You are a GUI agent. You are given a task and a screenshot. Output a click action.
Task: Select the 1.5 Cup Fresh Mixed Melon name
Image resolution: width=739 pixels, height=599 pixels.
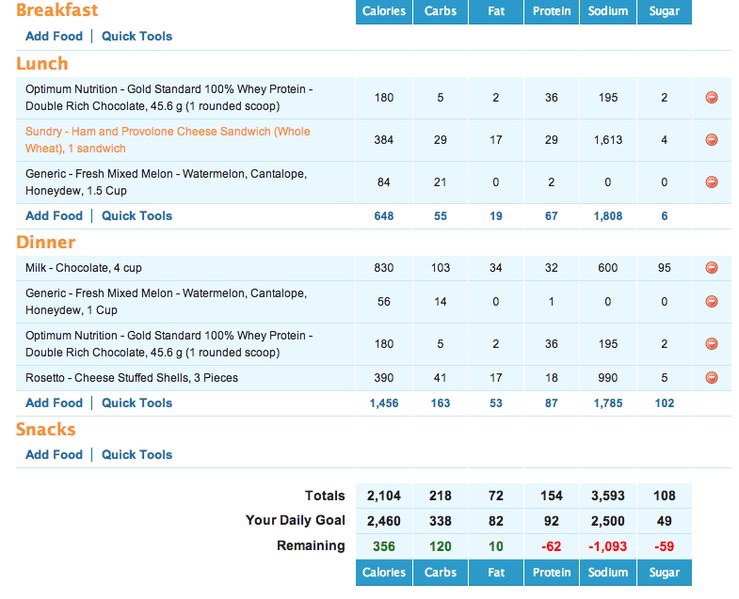click(x=166, y=182)
